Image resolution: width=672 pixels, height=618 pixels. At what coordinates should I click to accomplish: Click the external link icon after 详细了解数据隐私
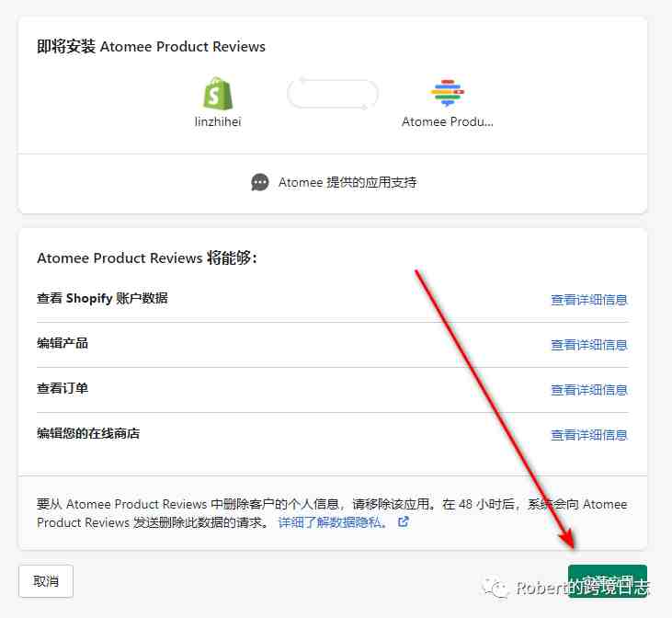point(404,522)
